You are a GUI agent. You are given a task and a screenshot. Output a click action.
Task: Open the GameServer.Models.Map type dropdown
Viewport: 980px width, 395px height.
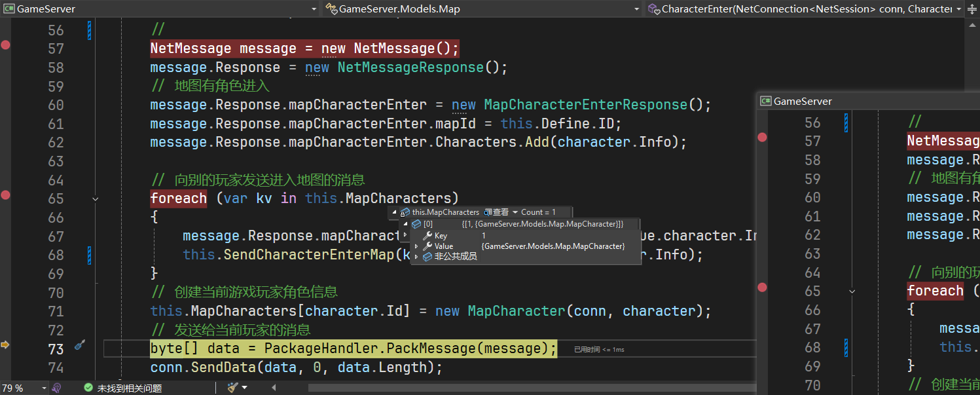(636, 9)
